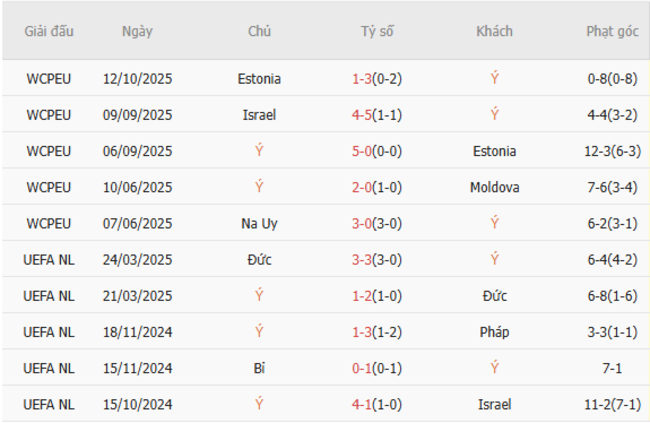Open away team Đức in 21/03/2025 row
This screenshot has height=423, width=650.
(x=494, y=295)
